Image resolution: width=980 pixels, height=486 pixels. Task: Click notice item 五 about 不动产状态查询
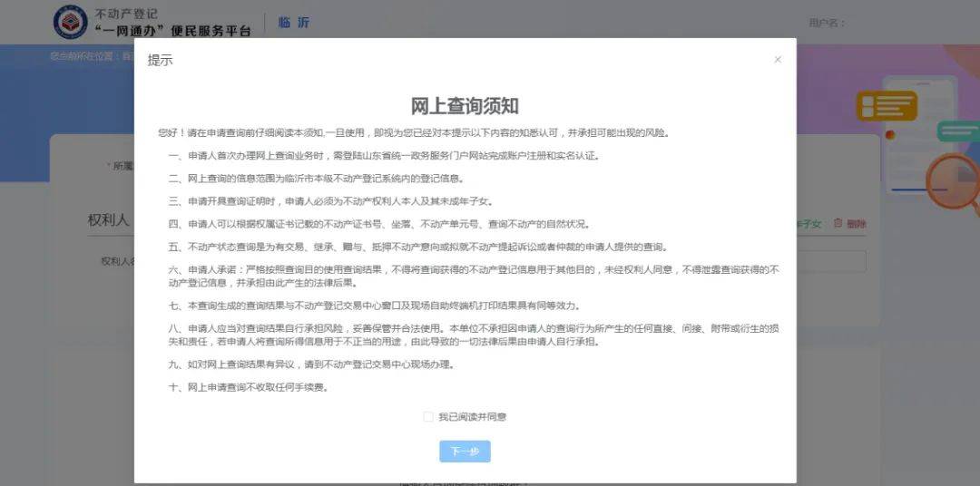point(418,247)
